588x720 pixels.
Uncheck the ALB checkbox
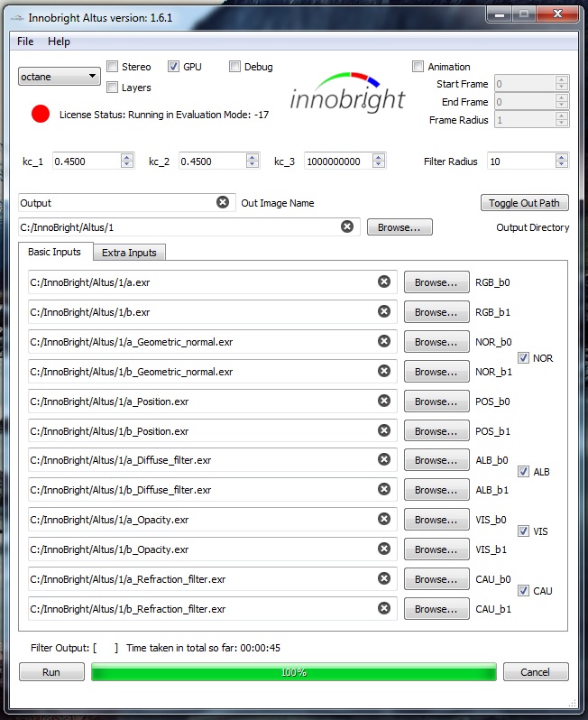tap(523, 471)
